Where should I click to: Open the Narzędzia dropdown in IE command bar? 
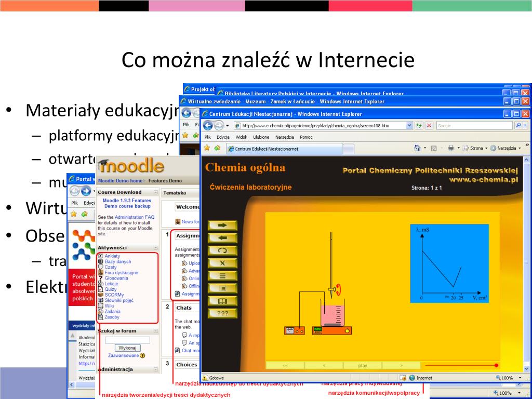[506, 148]
